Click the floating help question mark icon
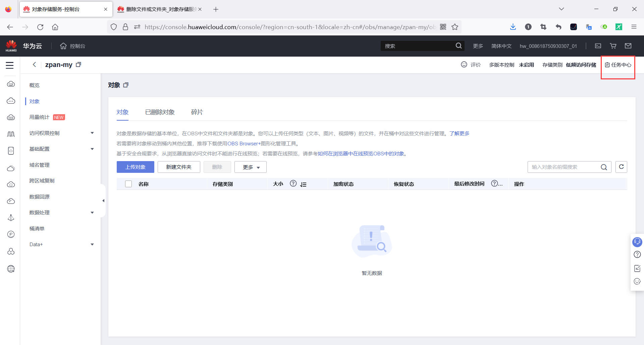 (x=637, y=255)
